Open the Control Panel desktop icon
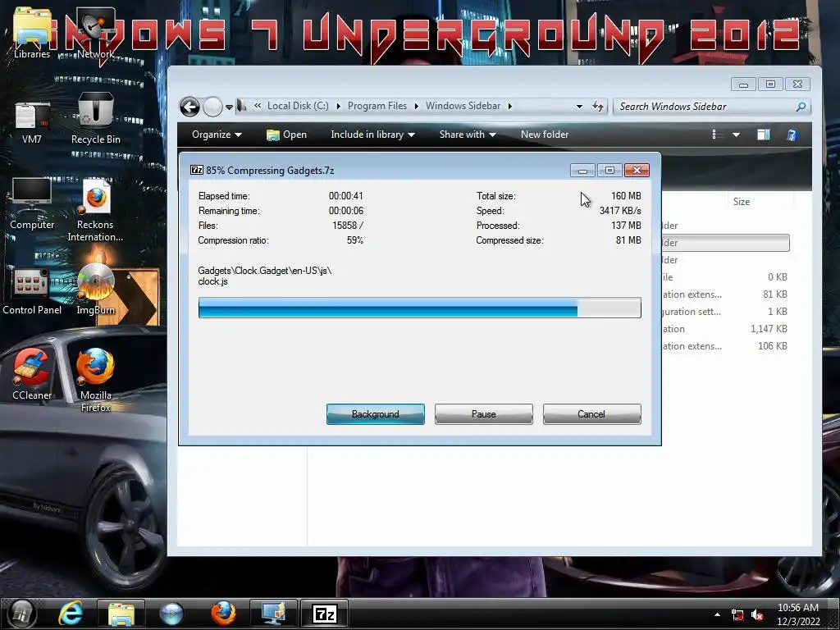The image size is (840, 630). [32, 293]
